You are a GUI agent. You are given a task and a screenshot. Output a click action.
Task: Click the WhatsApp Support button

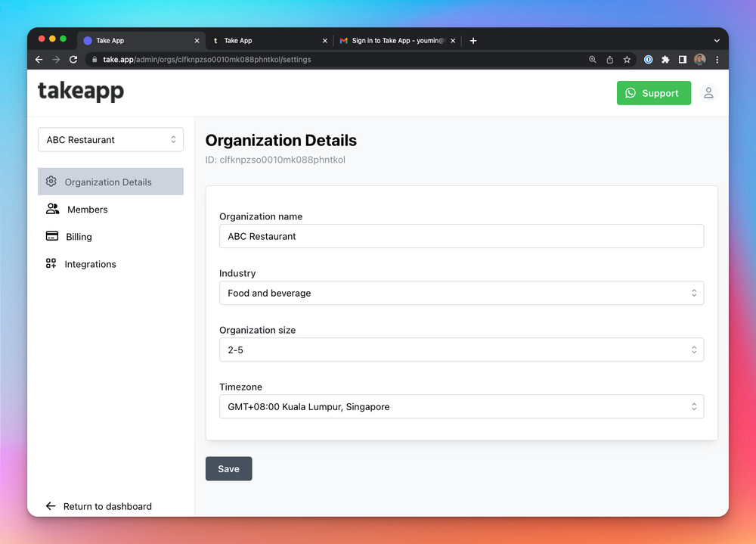point(653,93)
